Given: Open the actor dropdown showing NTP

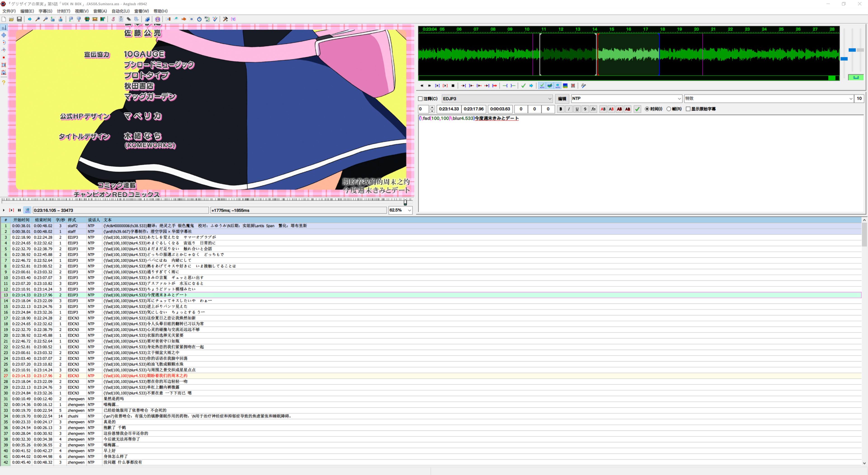Looking at the screenshot, I should 626,98.
